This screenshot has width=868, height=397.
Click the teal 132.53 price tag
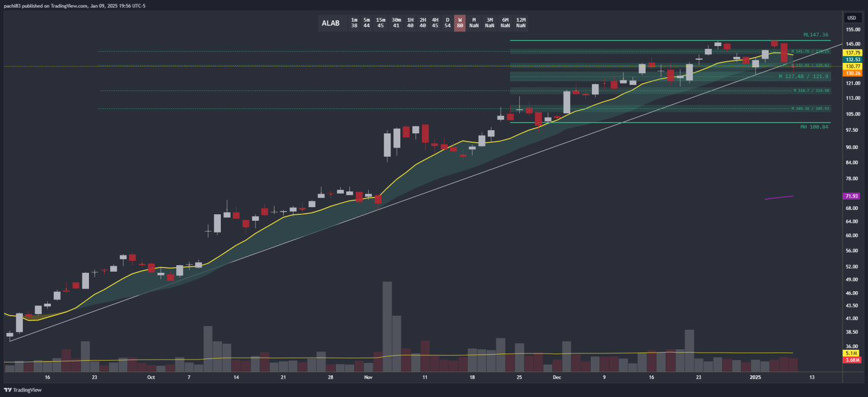coord(853,60)
